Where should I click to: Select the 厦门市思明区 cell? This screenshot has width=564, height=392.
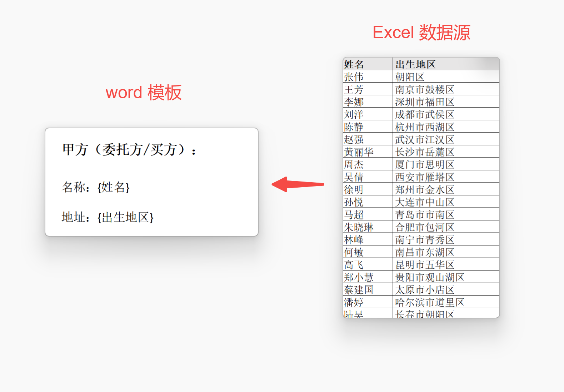click(445, 164)
